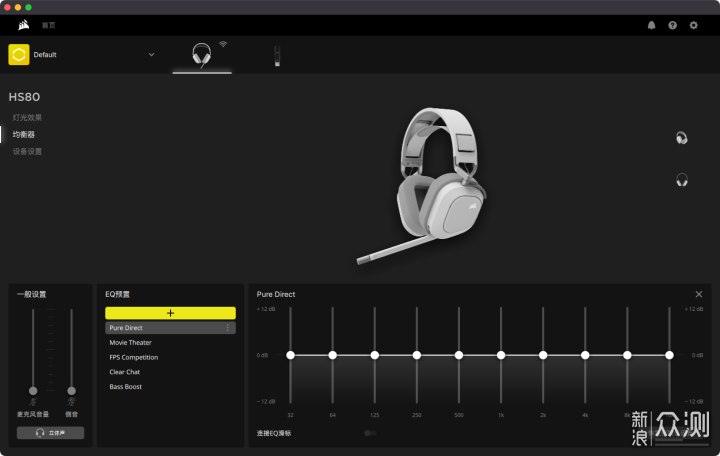Click the 1k EQ band handle
This screenshot has width=720, height=456.
501,355
